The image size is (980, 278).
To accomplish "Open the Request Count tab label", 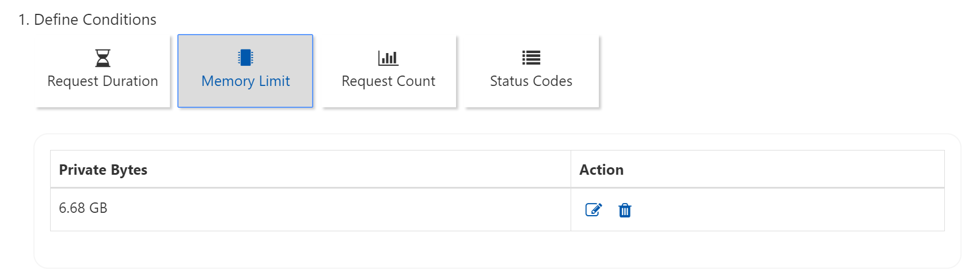I will pyautogui.click(x=388, y=81).
